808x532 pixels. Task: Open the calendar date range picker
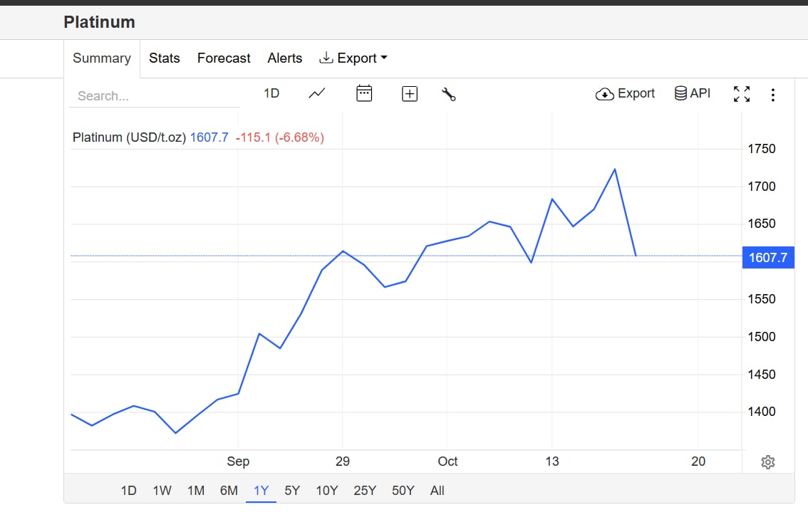(364, 93)
